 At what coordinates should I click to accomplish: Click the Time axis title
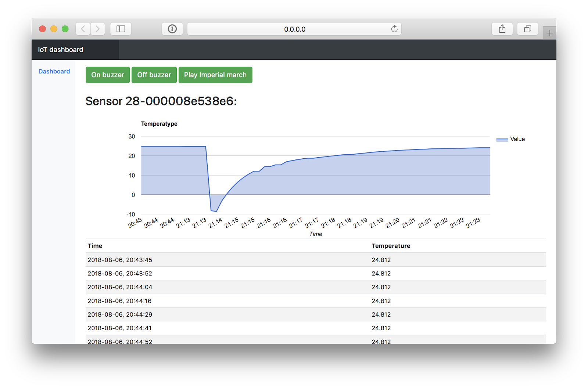coord(316,234)
